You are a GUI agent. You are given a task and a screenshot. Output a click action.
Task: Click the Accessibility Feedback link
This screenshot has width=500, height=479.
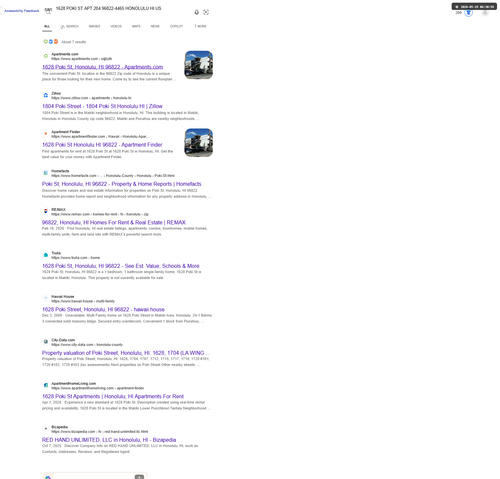pyautogui.click(x=21, y=11)
